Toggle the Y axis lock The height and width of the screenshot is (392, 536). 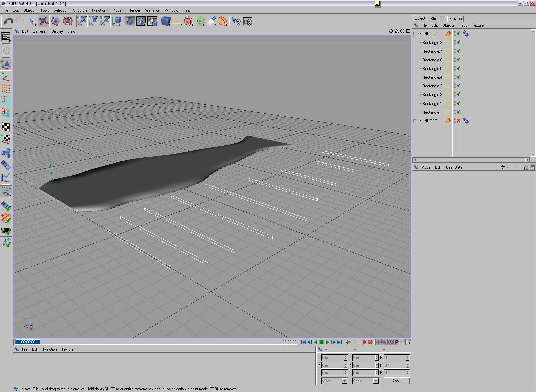[93, 21]
